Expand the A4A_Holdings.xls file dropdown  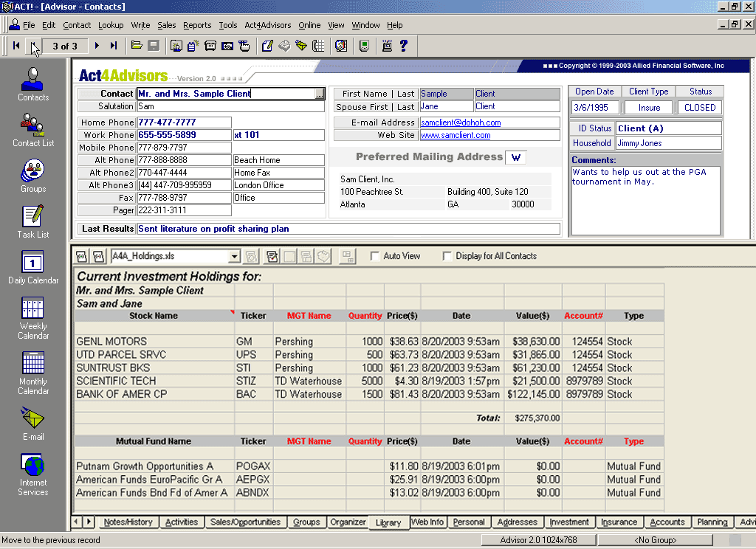coord(234,257)
